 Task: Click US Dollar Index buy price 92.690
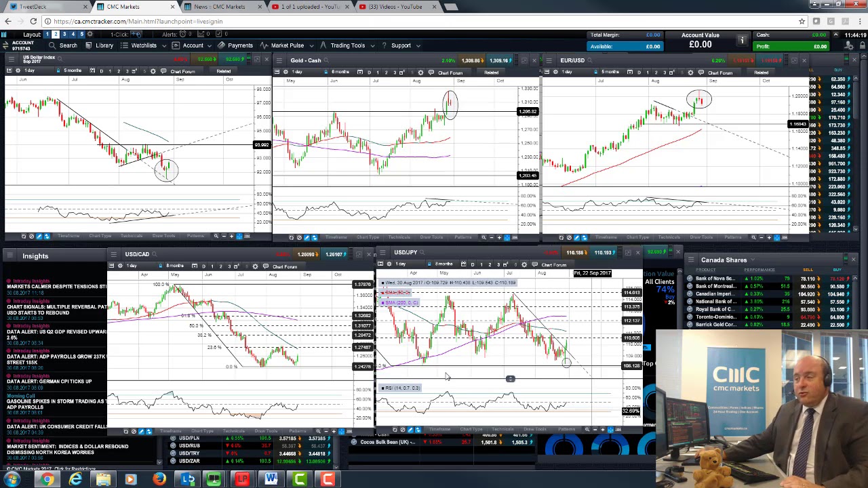coord(233,60)
